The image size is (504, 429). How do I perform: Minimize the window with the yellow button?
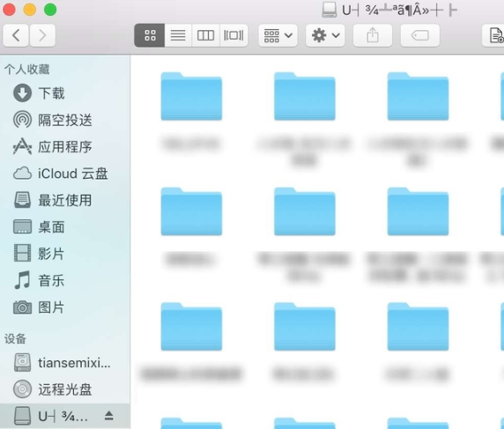pyautogui.click(x=30, y=10)
